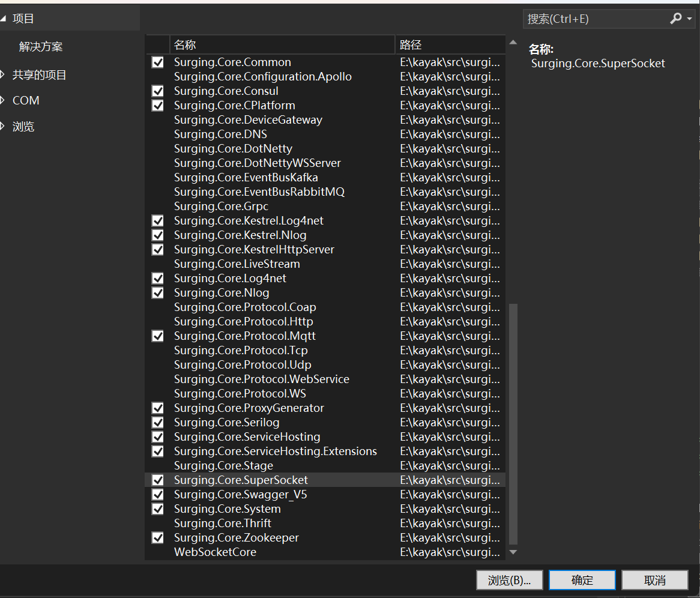700x598 pixels.
Task: Uncheck Surging.Core.ProxyGenerator checkbox
Action: tap(157, 408)
